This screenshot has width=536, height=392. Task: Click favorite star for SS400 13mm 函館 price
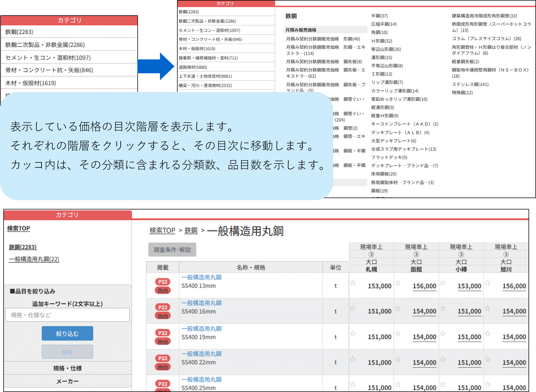(x=398, y=283)
